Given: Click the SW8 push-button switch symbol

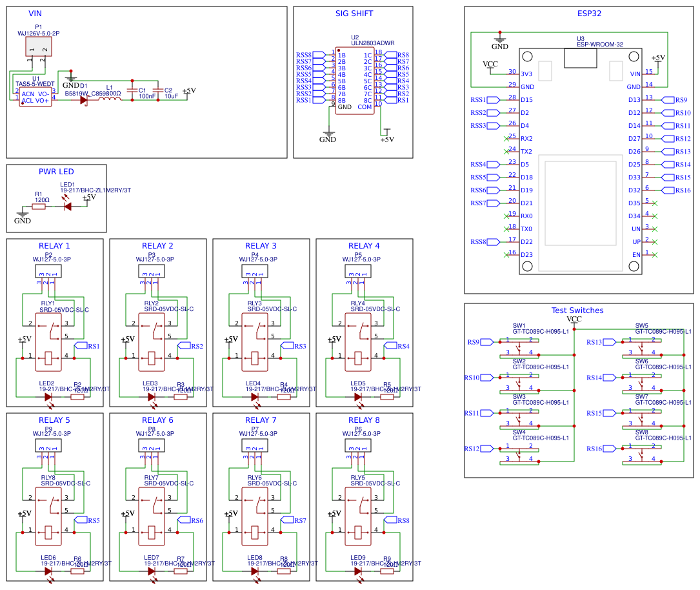Looking at the screenshot, I should pos(642,454).
